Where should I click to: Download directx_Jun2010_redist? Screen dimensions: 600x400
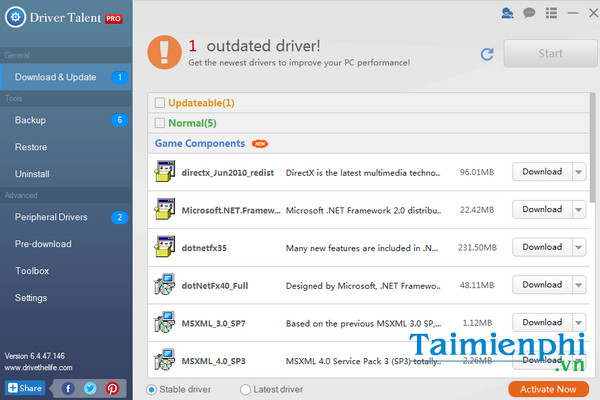[542, 172]
